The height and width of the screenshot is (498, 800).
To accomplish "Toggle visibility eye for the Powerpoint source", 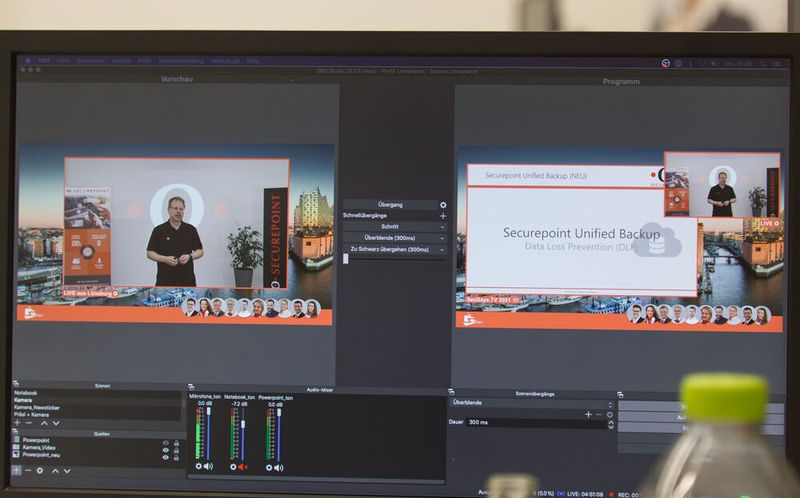I will [166, 443].
